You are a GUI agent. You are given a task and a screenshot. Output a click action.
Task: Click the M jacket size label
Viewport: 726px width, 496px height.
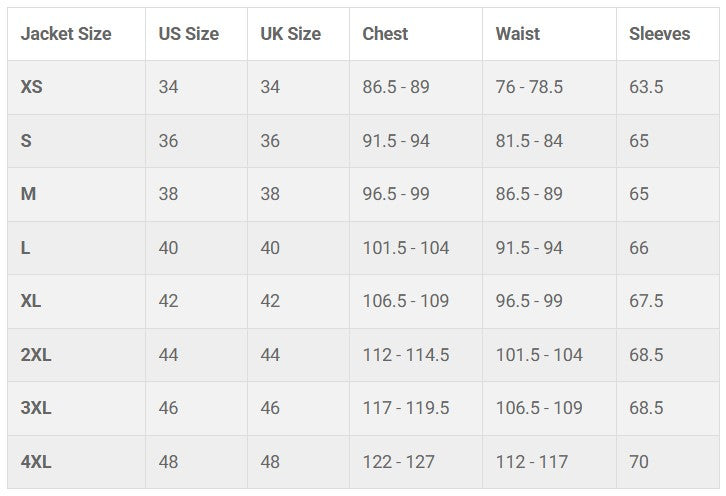tap(28, 194)
